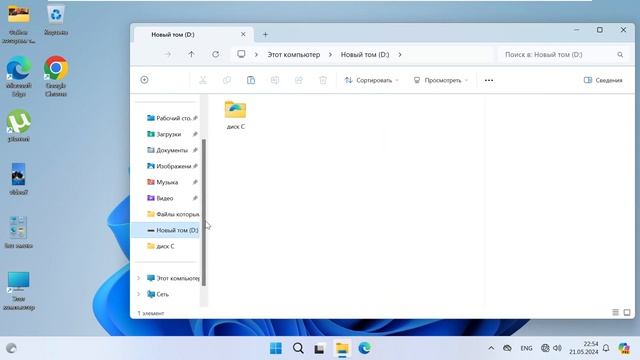Add a new Explorer tab
This screenshot has height=360, width=640.
[x=265, y=35]
